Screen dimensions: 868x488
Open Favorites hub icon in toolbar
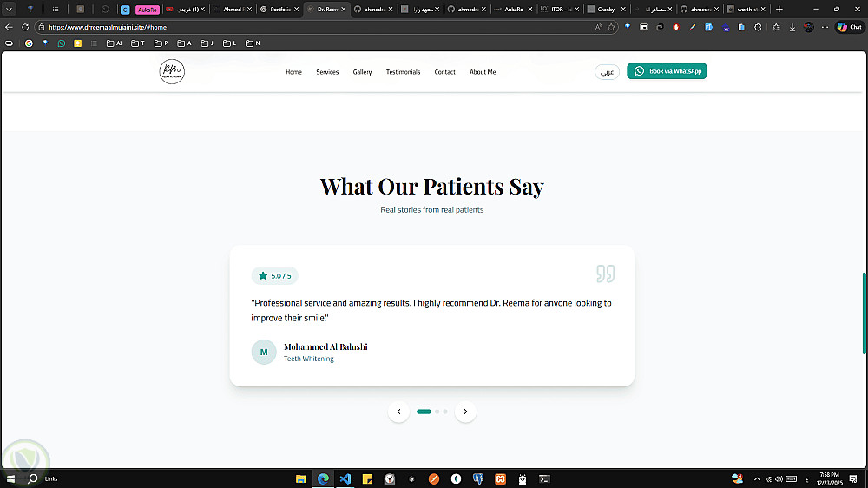point(776,27)
